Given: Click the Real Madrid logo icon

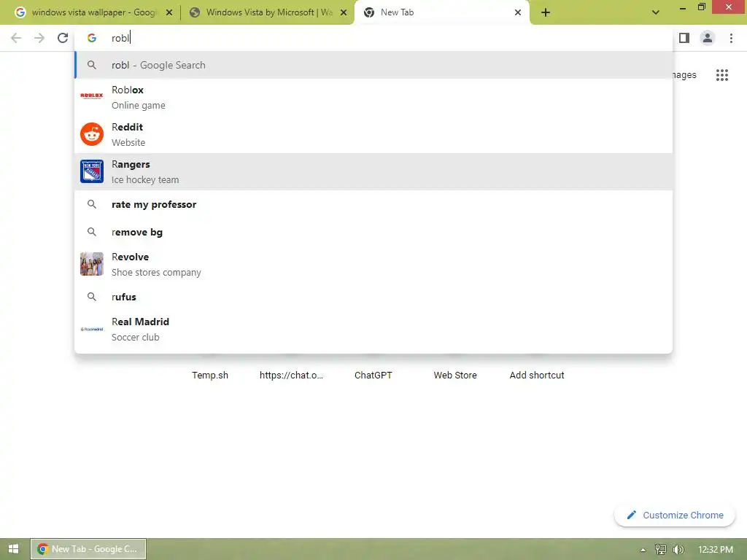Looking at the screenshot, I should pyautogui.click(x=92, y=329).
